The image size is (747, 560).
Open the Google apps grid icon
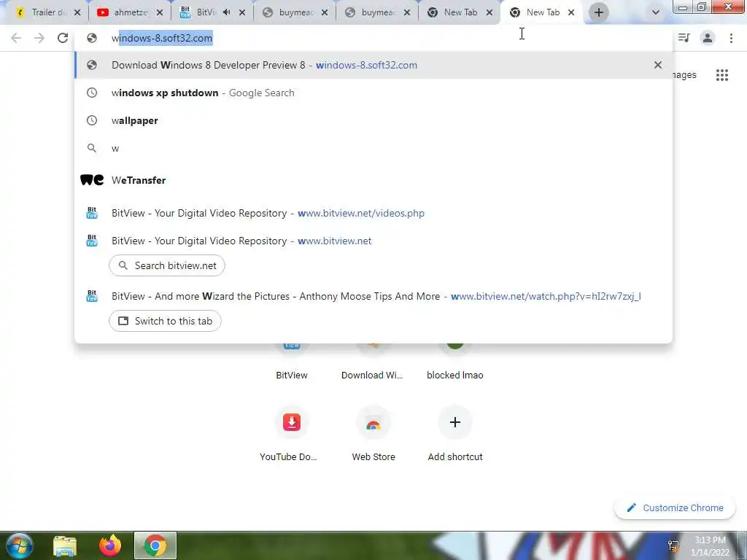(x=721, y=75)
